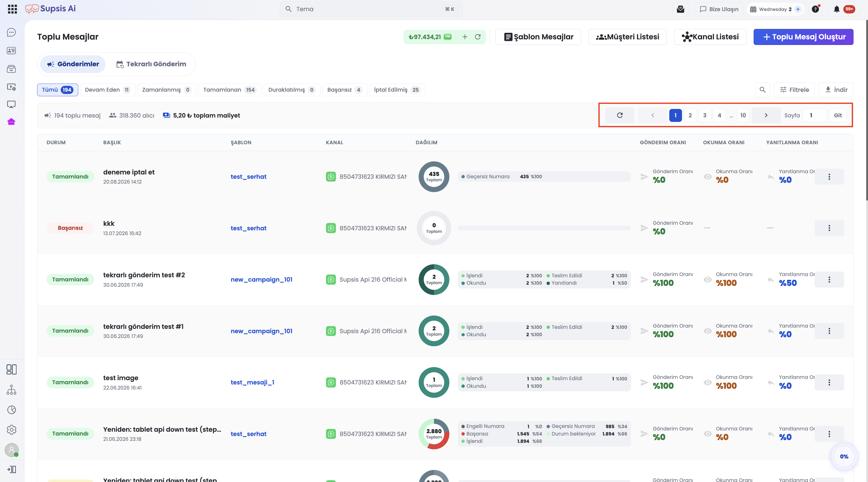Viewport: 868px width, 482px height.
Task: Focus the Tema search box
Action: coord(371,9)
